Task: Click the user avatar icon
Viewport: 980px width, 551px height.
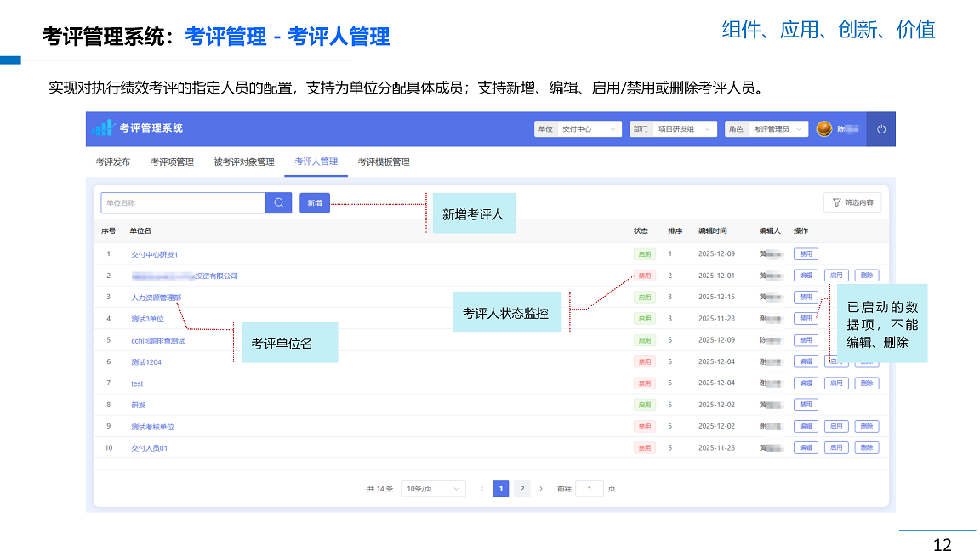Action: click(x=823, y=129)
